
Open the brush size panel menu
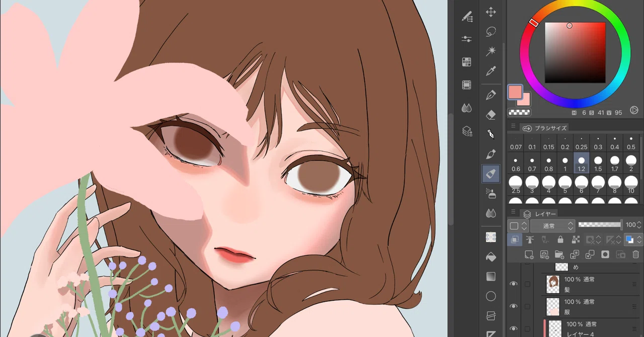pyautogui.click(x=513, y=126)
